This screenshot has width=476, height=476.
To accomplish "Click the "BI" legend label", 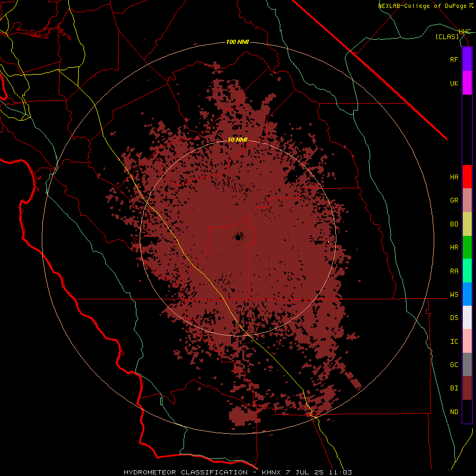I will coord(454,388).
